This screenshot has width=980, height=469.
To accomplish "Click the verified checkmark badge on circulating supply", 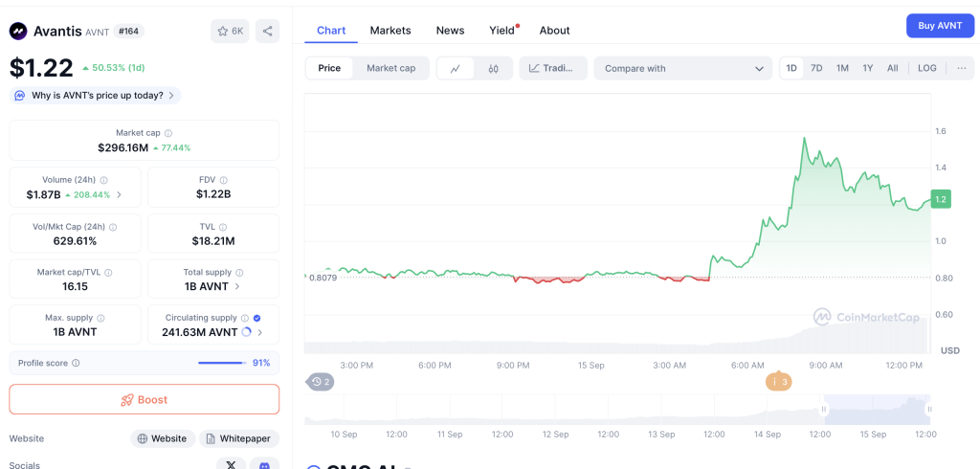I will point(256,318).
